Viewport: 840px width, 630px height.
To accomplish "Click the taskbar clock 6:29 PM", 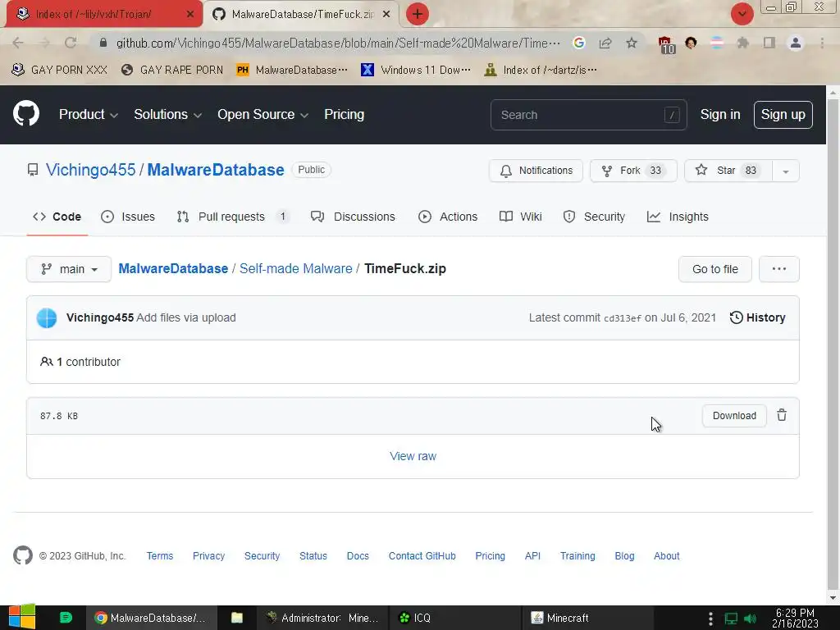I will click(x=795, y=618).
